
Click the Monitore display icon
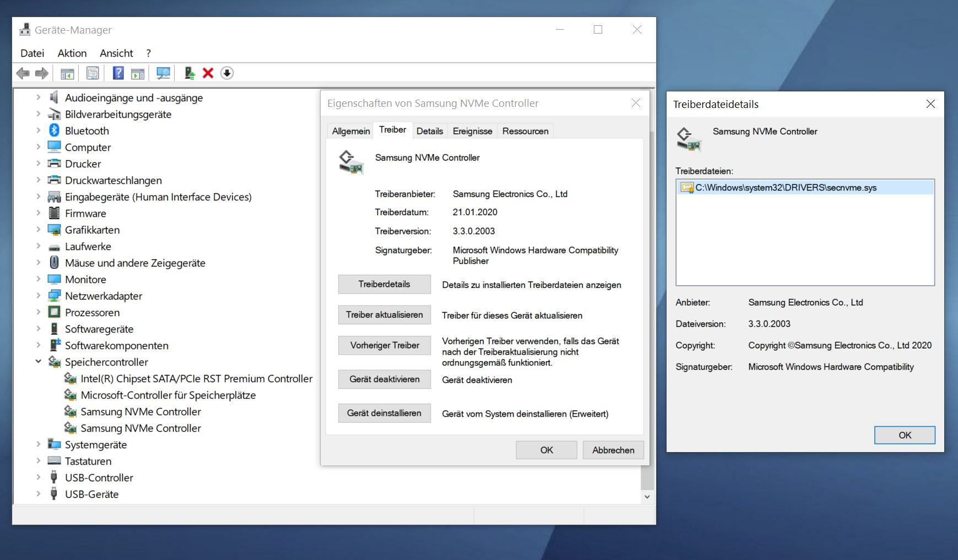(x=54, y=279)
